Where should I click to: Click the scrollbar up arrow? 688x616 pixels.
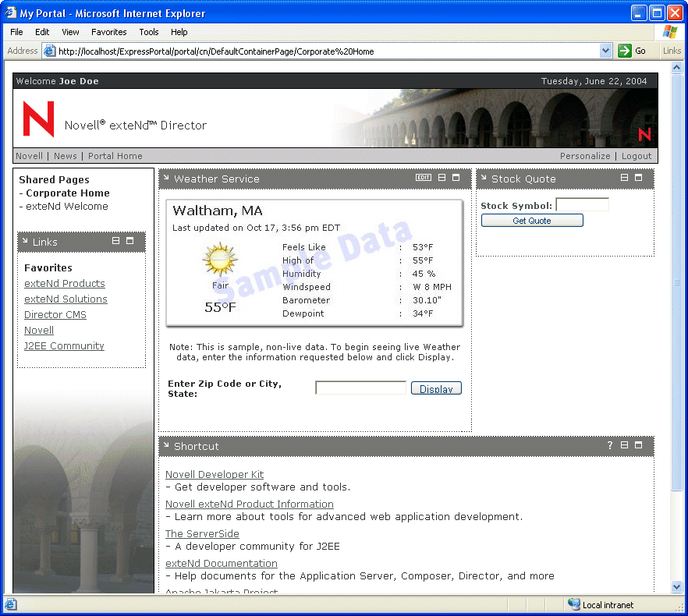676,67
